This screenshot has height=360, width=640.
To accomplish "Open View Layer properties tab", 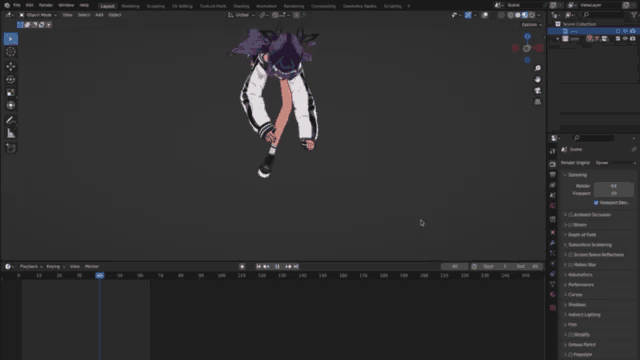I will [553, 185].
